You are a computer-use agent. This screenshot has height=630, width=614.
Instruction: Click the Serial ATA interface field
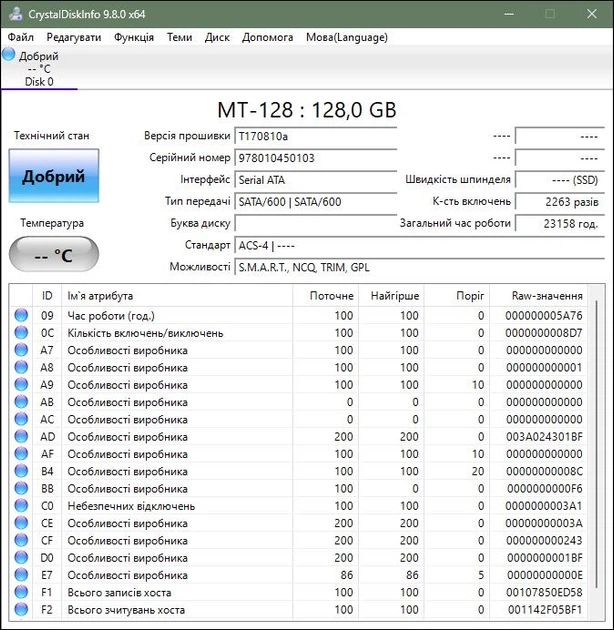(316, 180)
